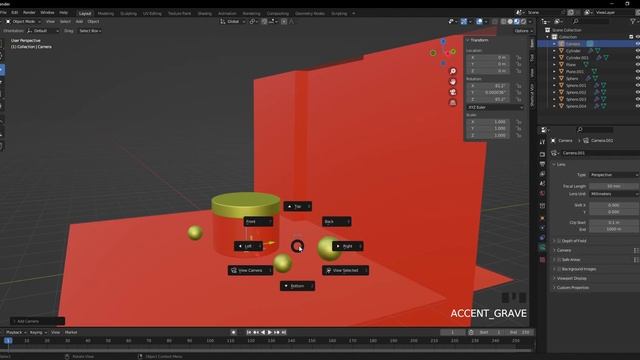This screenshot has width=640, height=360.
Task: Toggle visibility eye for Camera in outliner
Action: tap(638, 44)
